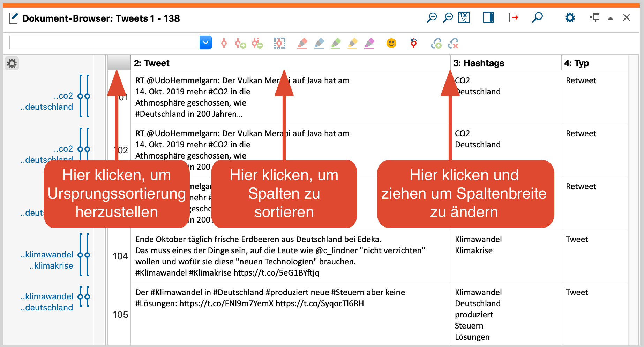Open the code selection dropdown arrow
This screenshot has height=347, width=644.
(x=205, y=43)
